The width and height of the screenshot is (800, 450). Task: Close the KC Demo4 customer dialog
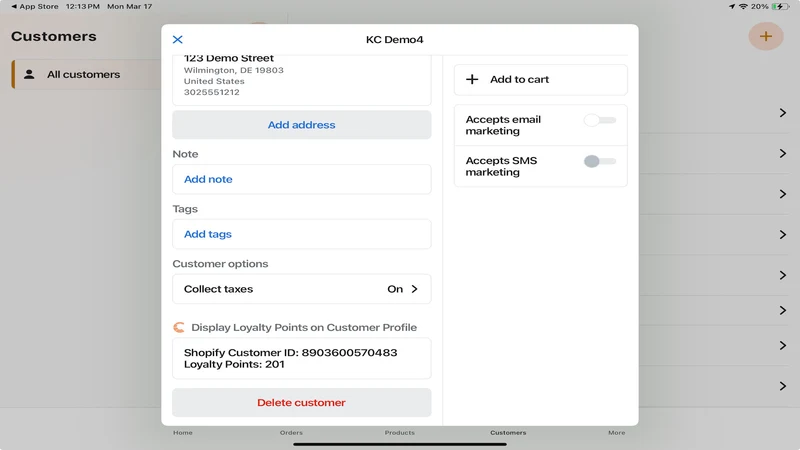click(178, 39)
